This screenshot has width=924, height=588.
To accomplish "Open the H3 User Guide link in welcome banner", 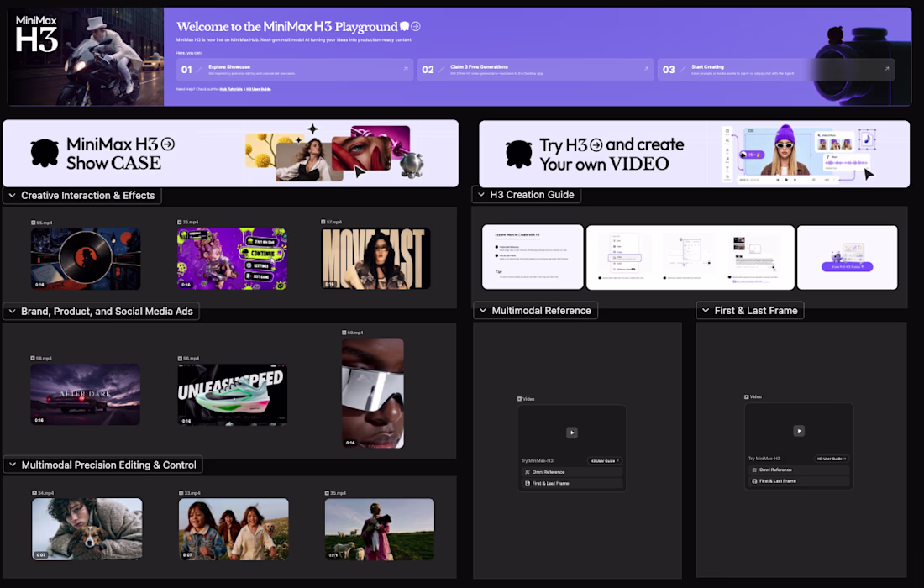I will coord(259,89).
